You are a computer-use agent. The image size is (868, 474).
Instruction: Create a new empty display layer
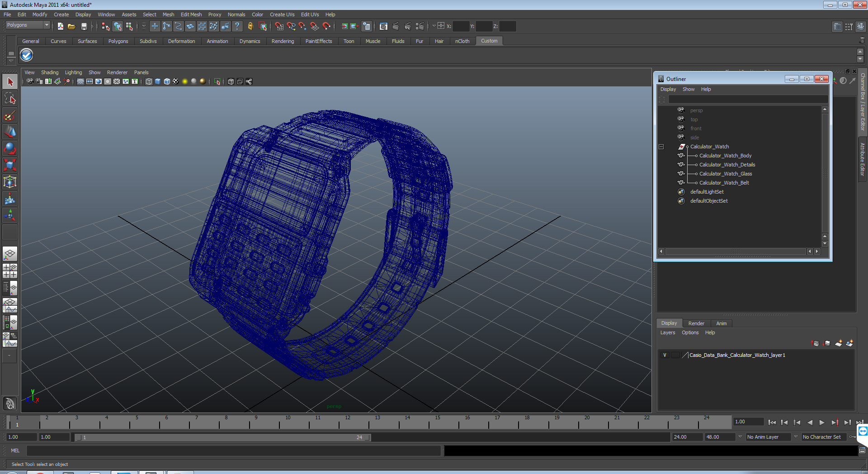[839, 343]
